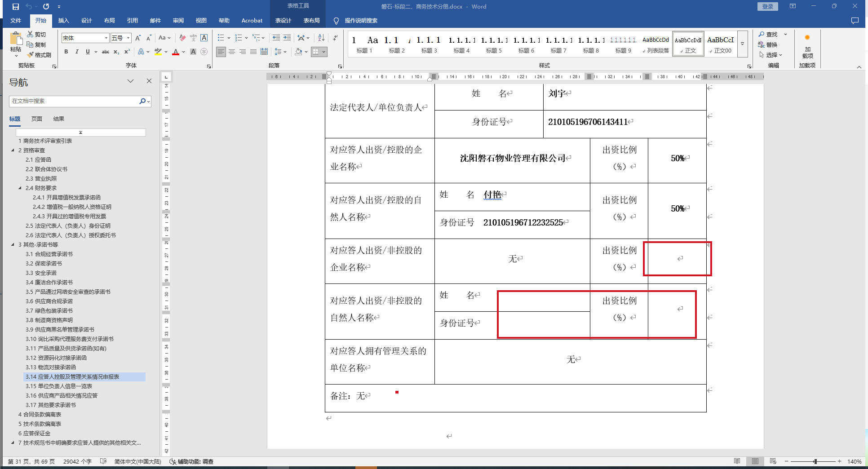Open the comments pane icon
Image resolution: width=868 pixels, height=469 pixels.
(x=855, y=21)
